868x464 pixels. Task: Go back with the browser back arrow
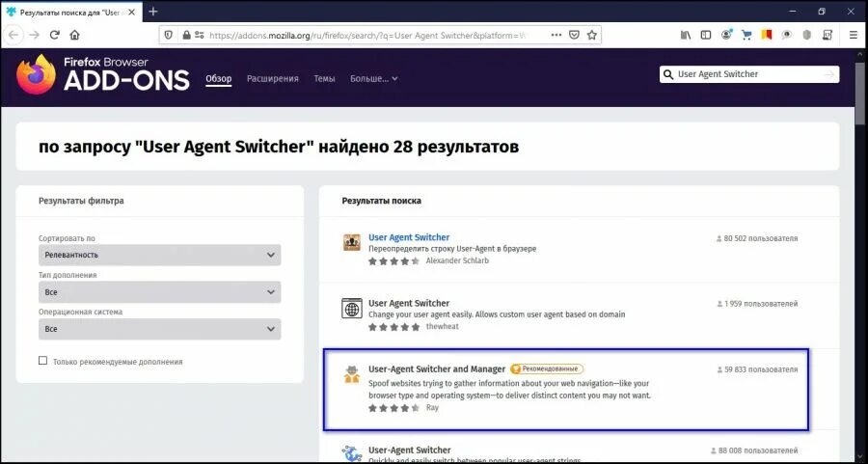click(x=14, y=35)
